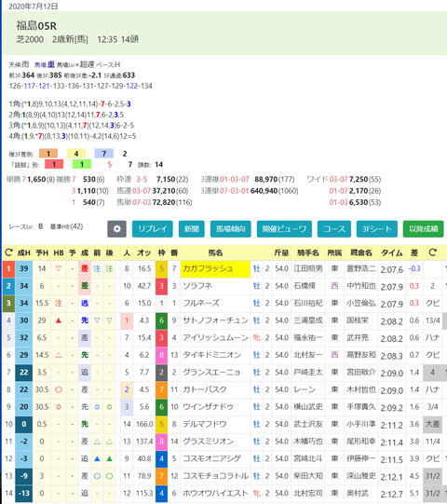Click the green circle mark in コスモチョコラトル row

point(110,476)
